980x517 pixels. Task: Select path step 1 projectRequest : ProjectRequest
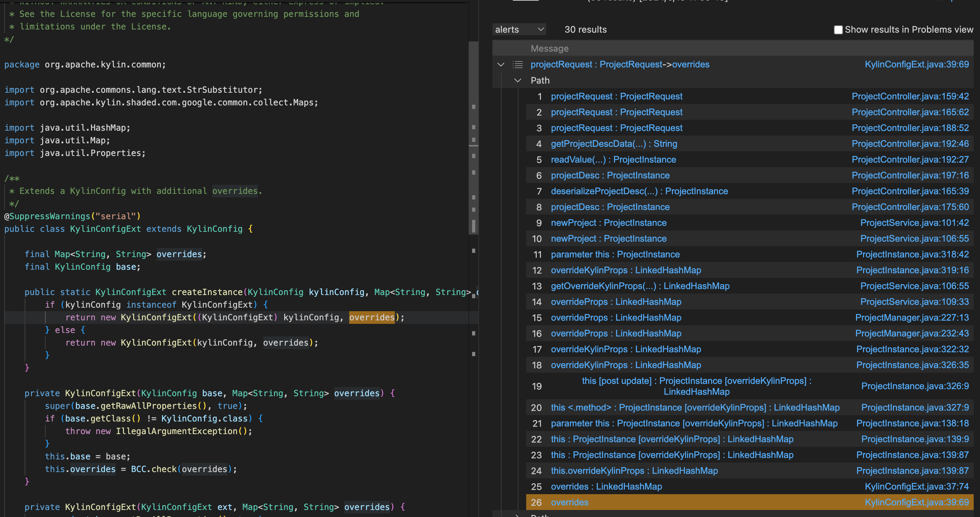(616, 96)
